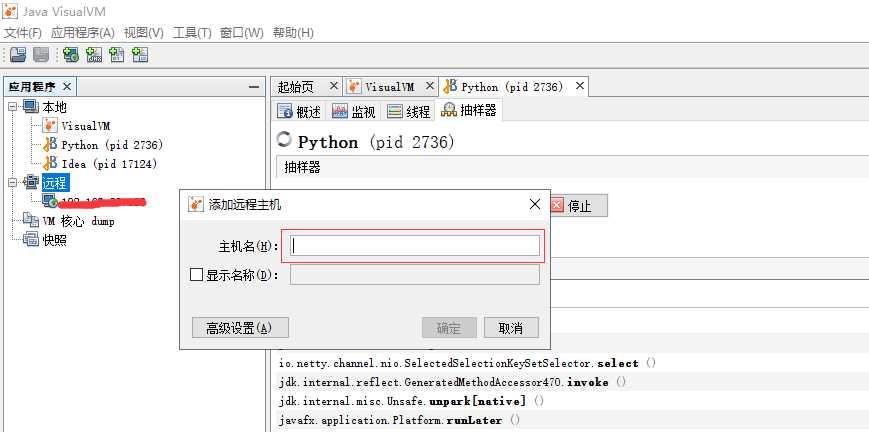Screen dimensions: 869x432
Task: Click the network icon beside 远程
Action: coord(30,182)
